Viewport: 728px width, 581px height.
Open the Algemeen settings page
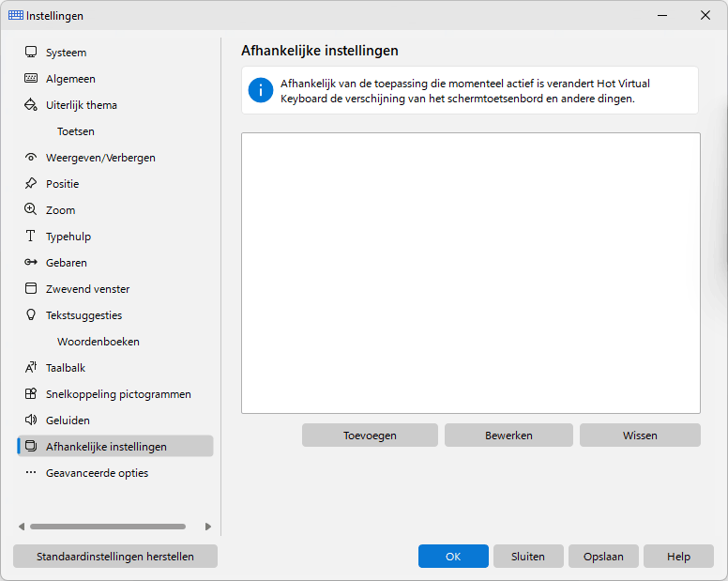tap(115, 79)
